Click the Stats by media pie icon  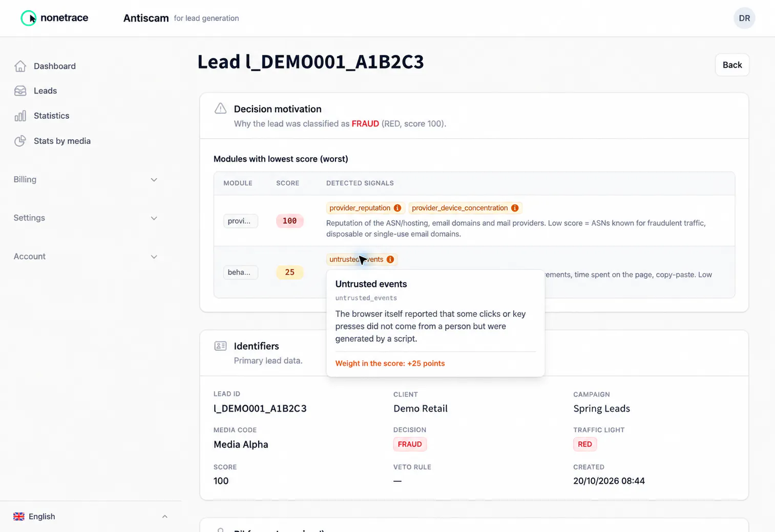click(x=20, y=141)
